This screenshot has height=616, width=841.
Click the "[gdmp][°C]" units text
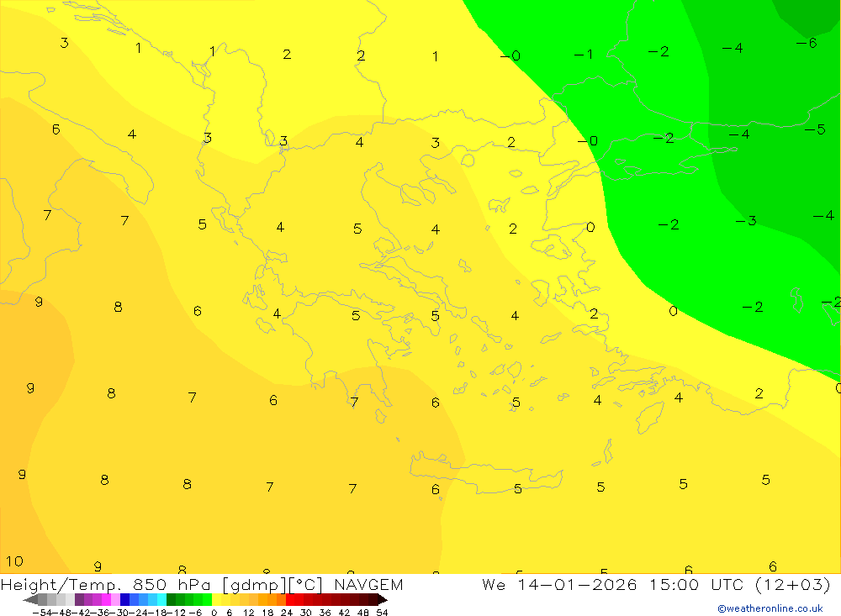pyautogui.click(x=272, y=584)
